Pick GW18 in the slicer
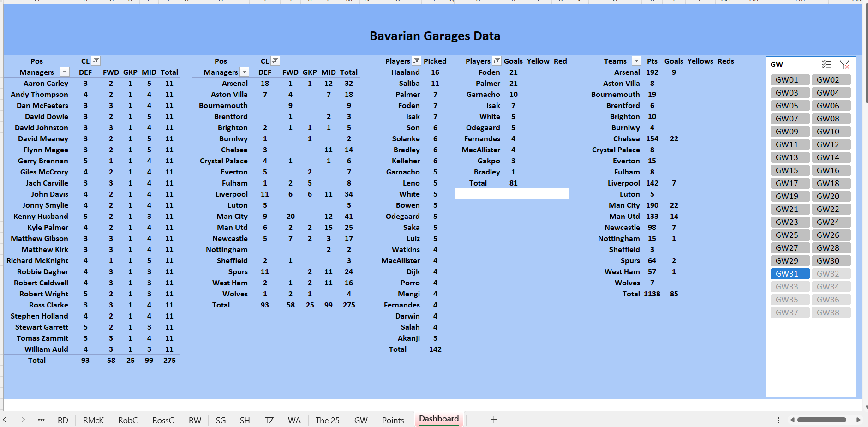Viewport: 868px width, 427px height. coord(831,183)
